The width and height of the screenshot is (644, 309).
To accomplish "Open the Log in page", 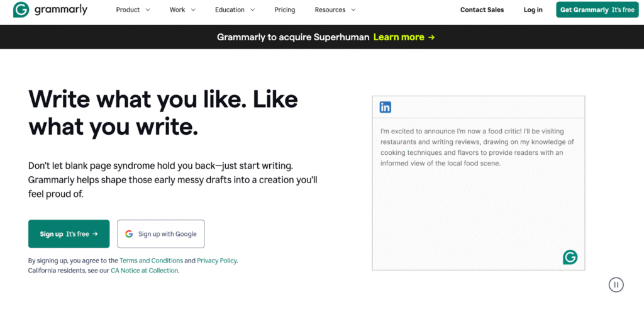I will click(533, 10).
